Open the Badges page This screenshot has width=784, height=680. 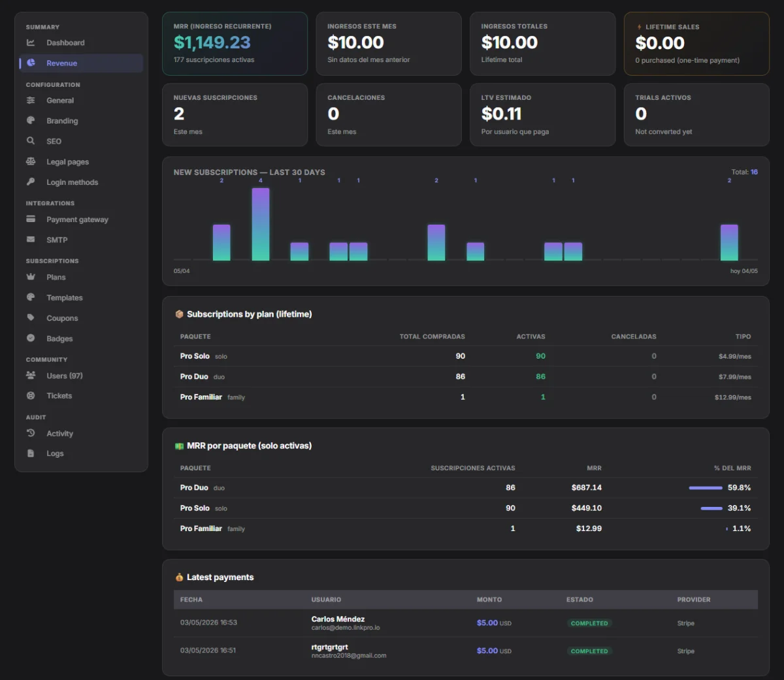(x=81, y=338)
